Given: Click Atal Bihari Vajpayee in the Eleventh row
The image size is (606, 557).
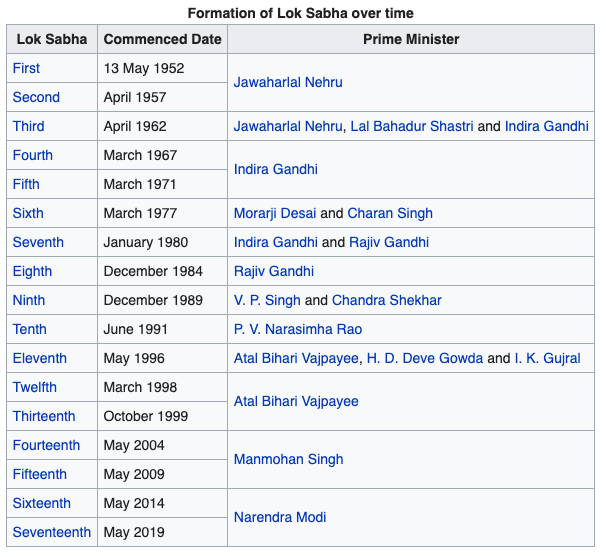Looking at the screenshot, I should [296, 358].
